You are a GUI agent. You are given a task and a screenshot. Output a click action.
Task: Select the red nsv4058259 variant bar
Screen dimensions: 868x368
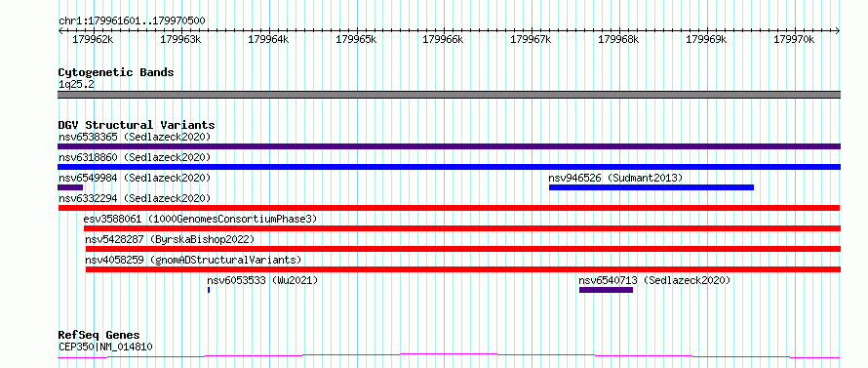pyautogui.click(x=463, y=269)
